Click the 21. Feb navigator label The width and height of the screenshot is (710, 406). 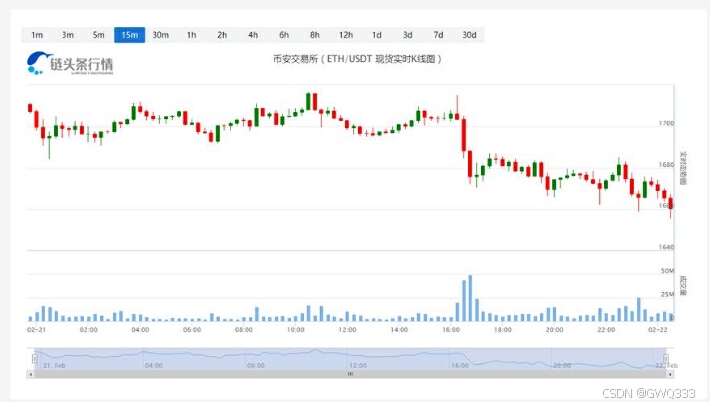coord(54,365)
